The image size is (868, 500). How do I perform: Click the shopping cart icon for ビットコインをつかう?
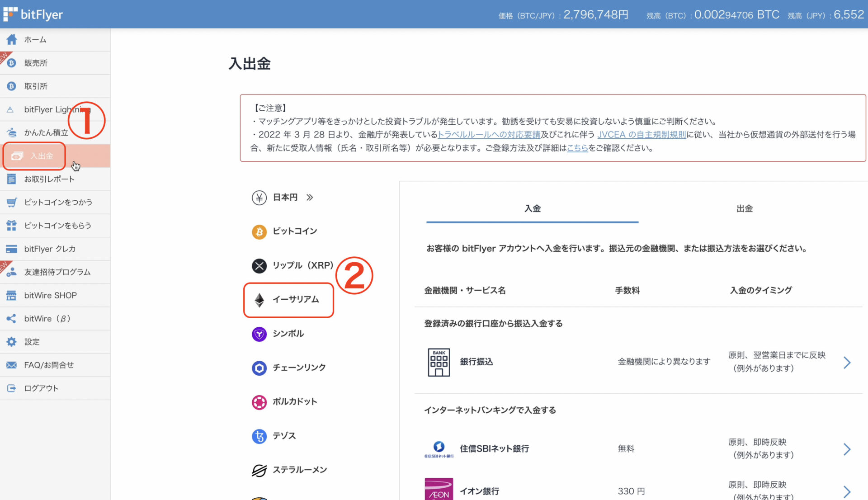click(x=12, y=202)
